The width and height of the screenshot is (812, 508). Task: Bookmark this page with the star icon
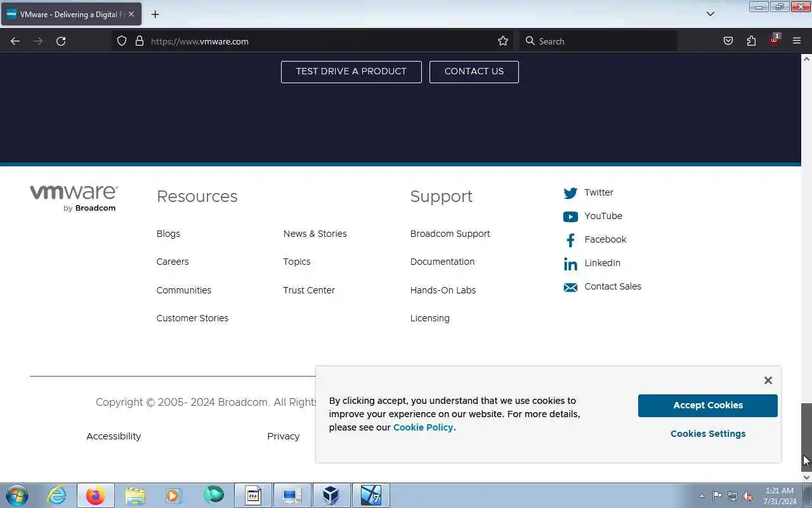tap(503, 41)
